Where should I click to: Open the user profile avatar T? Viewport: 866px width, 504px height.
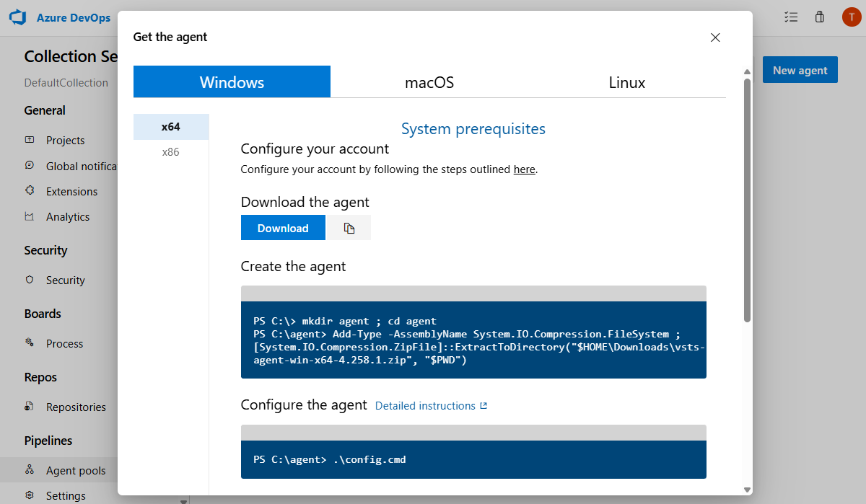pos(851,17)
